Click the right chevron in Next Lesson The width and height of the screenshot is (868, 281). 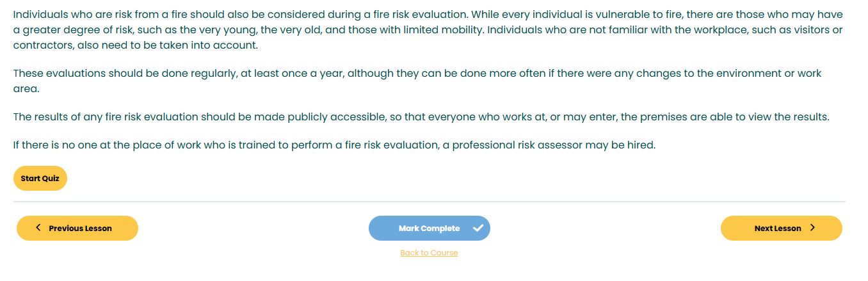[812, 227]
